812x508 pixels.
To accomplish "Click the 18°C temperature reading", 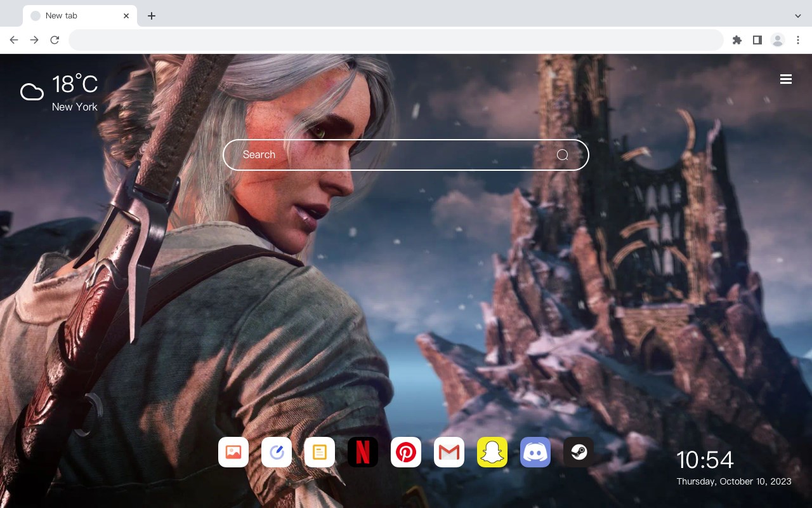I will point(75,84).
